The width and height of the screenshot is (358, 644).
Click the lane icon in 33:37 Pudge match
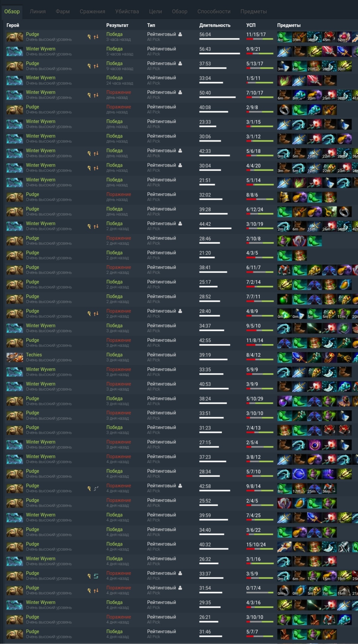pyautogui.click(x=96, y=576)
